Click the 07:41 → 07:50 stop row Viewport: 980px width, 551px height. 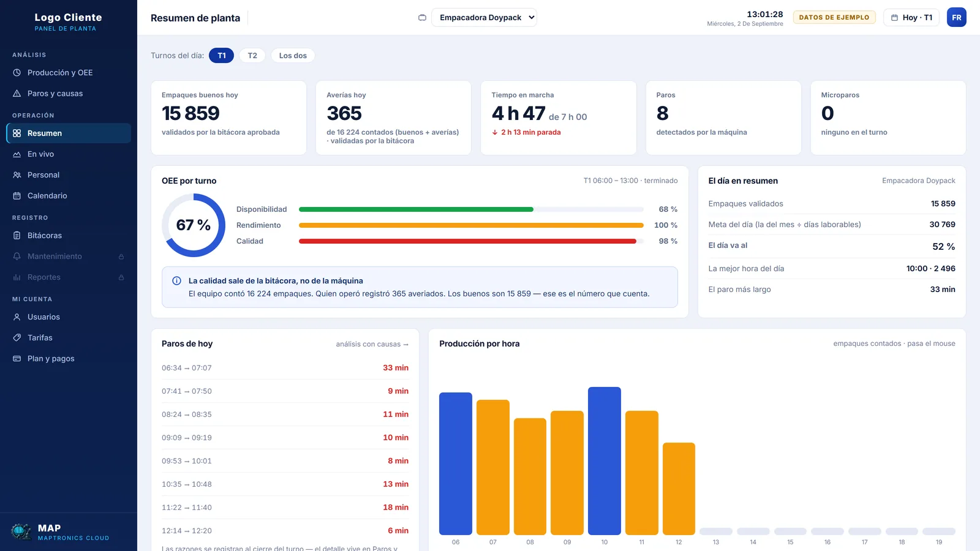(285, 391)
